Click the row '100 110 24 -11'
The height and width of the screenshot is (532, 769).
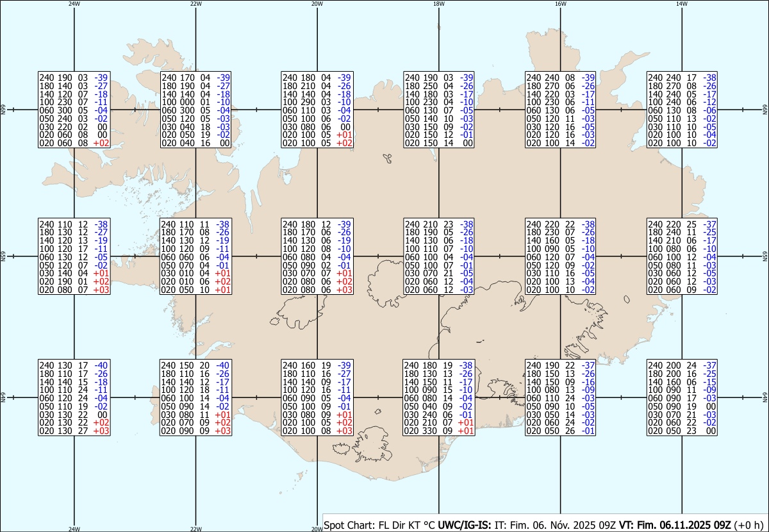pyautogui.click(x=74, y=389)
